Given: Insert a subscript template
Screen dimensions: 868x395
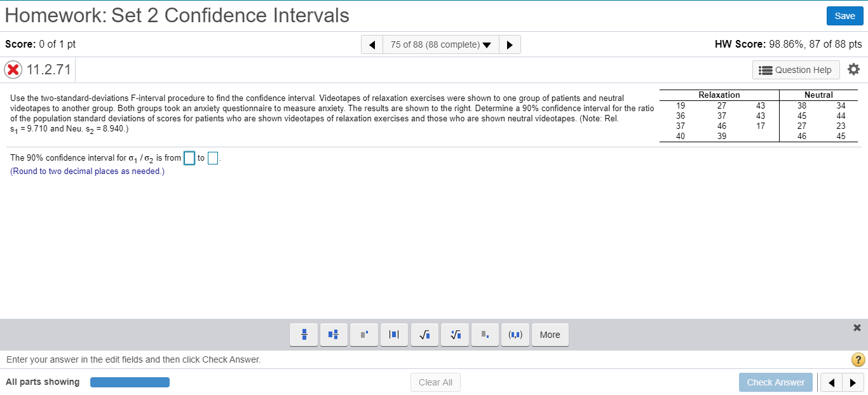Looking at the screenshot, I should [x=484, y=335].
